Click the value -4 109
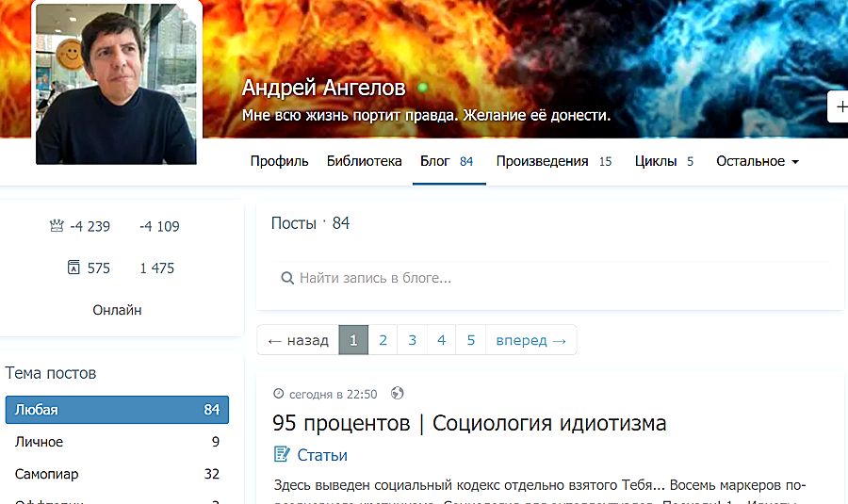848x504 pixels. (159, 226)
